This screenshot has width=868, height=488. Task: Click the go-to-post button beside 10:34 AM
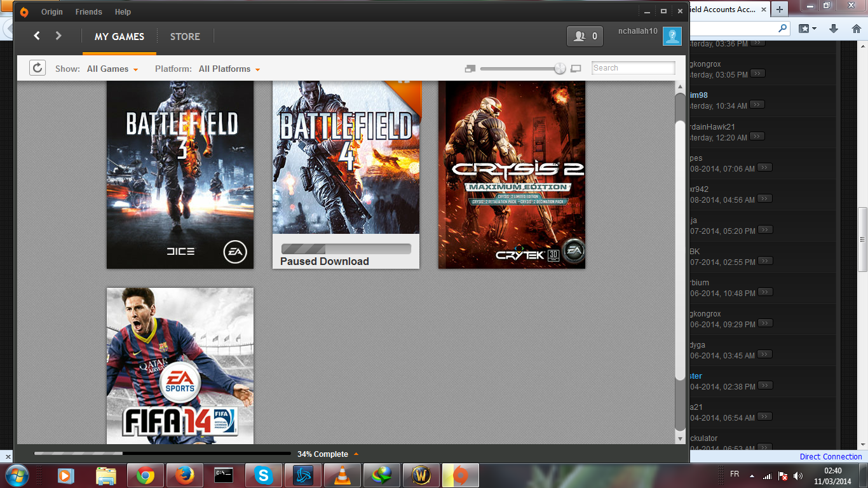click(757, 105)
